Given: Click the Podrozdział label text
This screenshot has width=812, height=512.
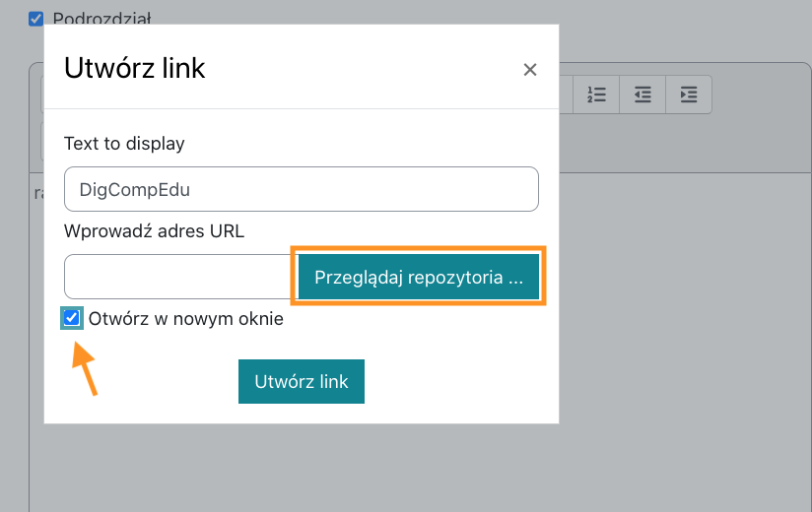Looking at the screenshot, I should pos(102,18).
